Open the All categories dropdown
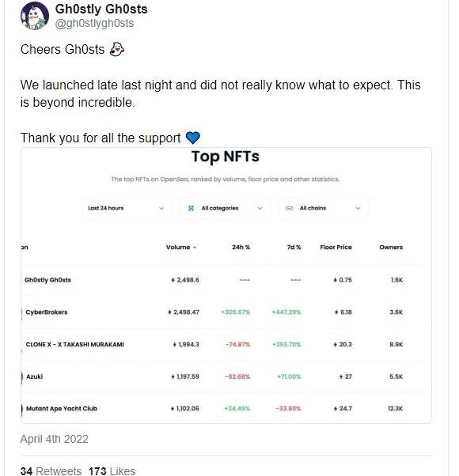The height and width of the screenshot is (476, 459). tap(225, 208)
